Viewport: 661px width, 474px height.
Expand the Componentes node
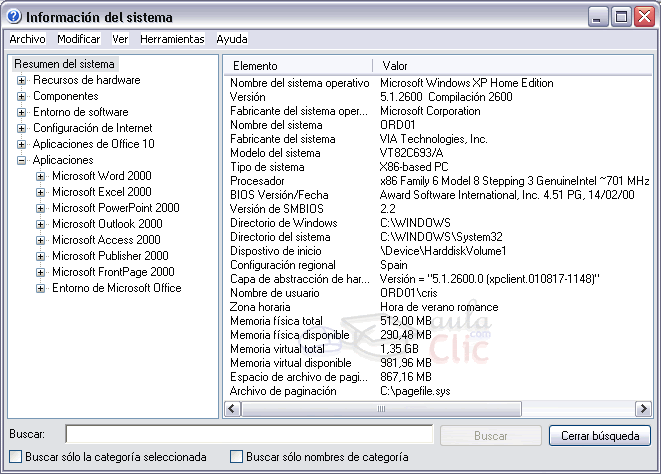pos(21,96)
